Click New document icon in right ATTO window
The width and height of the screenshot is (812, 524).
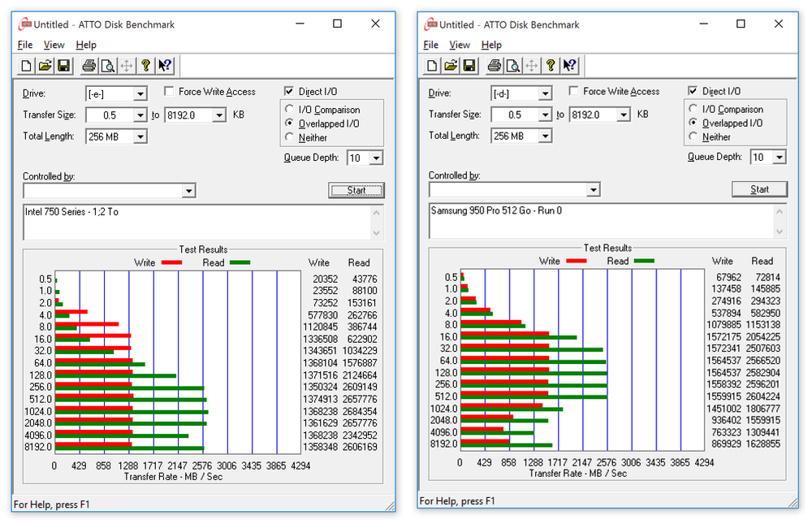[431, 65]
